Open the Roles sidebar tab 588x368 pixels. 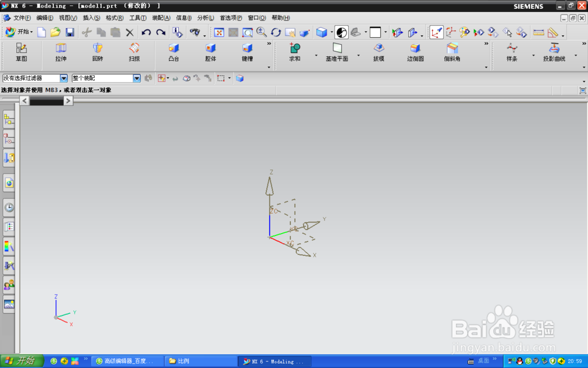pos(9,285)
